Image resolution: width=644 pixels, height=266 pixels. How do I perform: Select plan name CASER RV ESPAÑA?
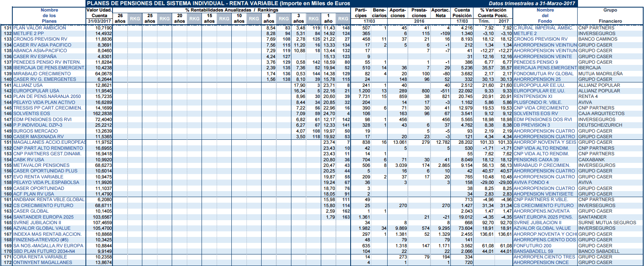click(35, 57)
